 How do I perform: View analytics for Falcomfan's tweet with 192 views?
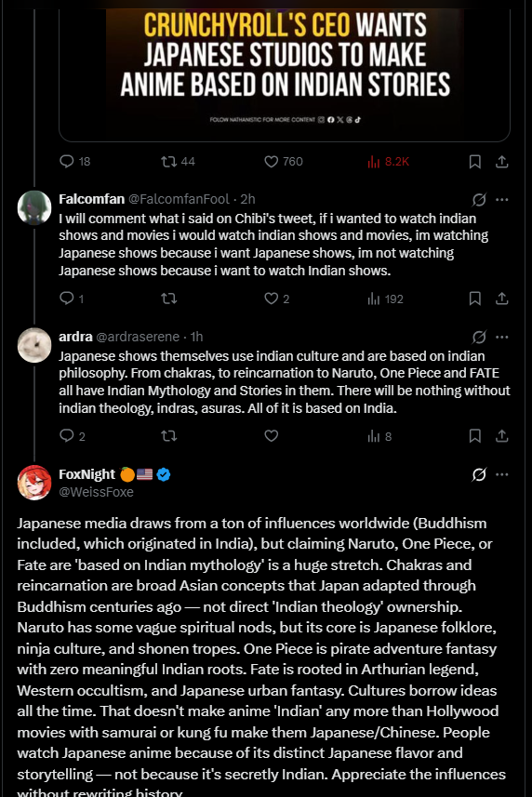385,299
